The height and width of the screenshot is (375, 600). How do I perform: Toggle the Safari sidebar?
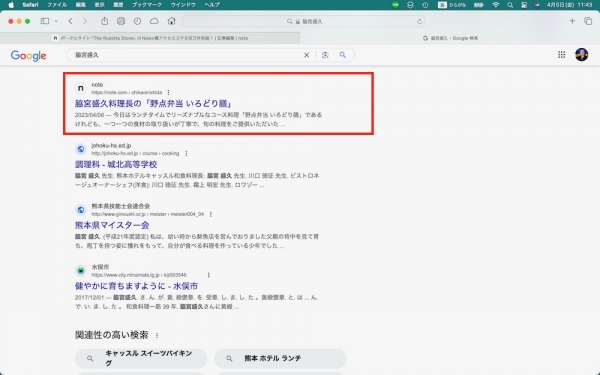tap(45, 21)
